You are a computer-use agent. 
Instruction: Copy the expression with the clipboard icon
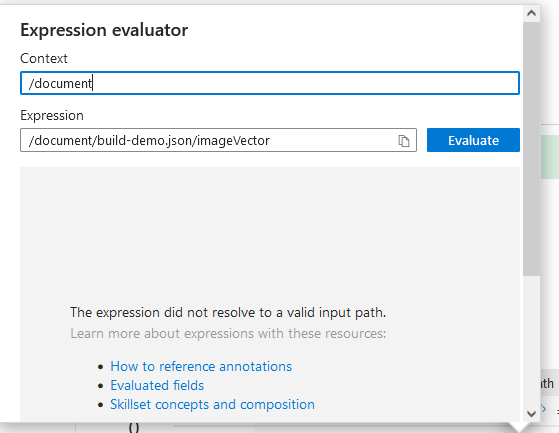(x=404, y=141)
